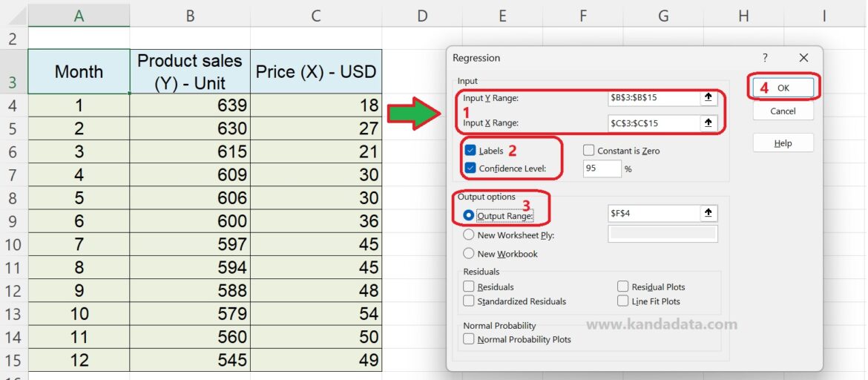
Task: Click the cell with value 588
Action: click(190, 291)
